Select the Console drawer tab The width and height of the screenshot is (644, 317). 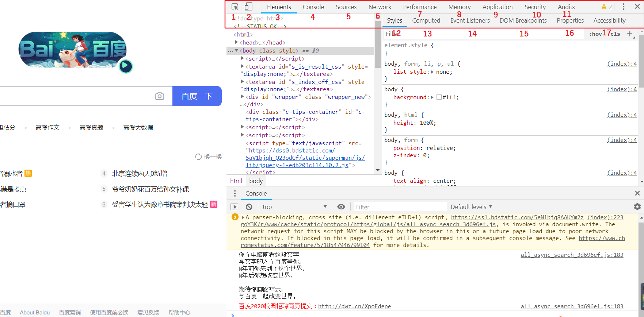coord(256,193)
